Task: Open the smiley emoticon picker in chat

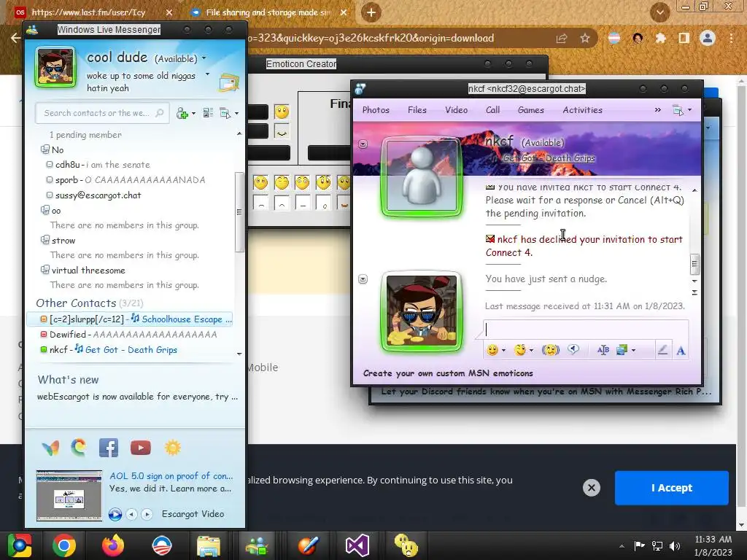Action: point(492,351)
